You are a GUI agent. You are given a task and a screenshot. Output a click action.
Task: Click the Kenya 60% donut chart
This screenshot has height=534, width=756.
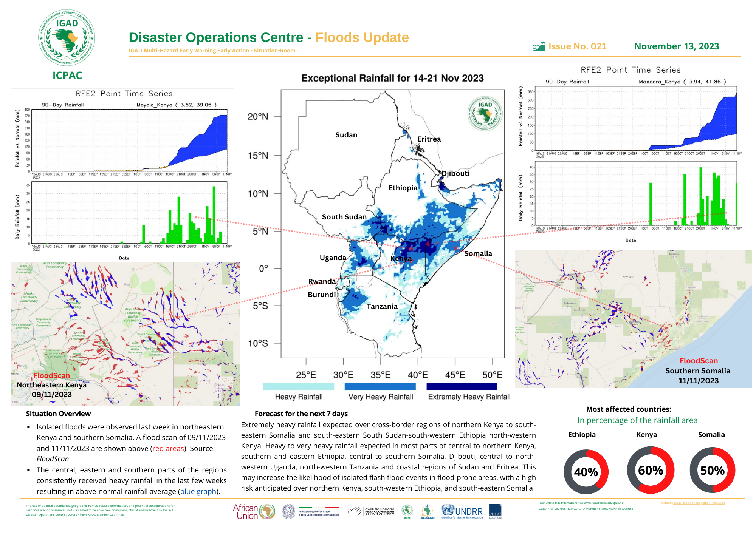click(651, 470)
